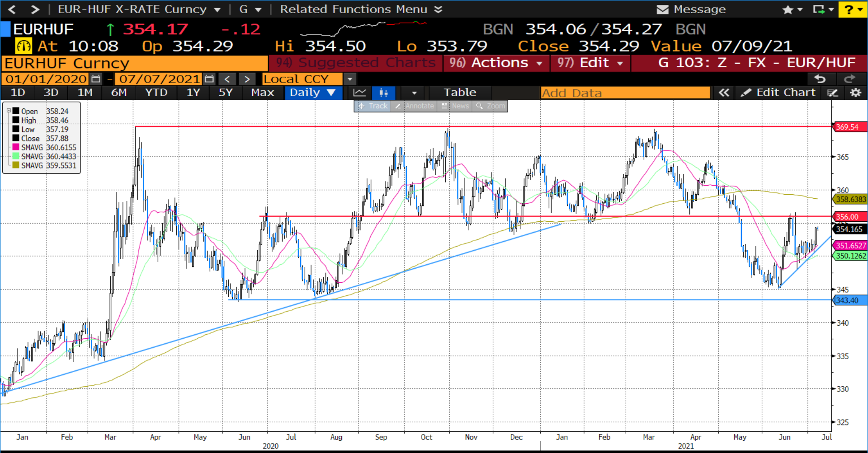Select the 3D range tab
This screenshot has height=453, width=868.
pos(51,93)
